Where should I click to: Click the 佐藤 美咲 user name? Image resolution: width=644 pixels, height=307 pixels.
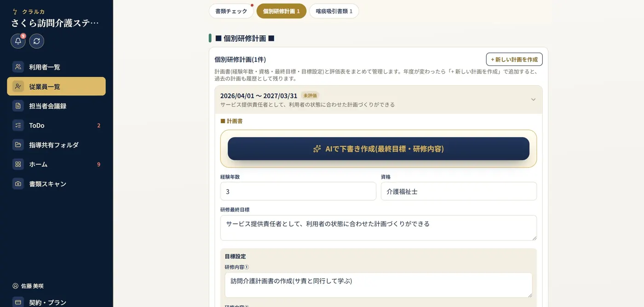32,286
